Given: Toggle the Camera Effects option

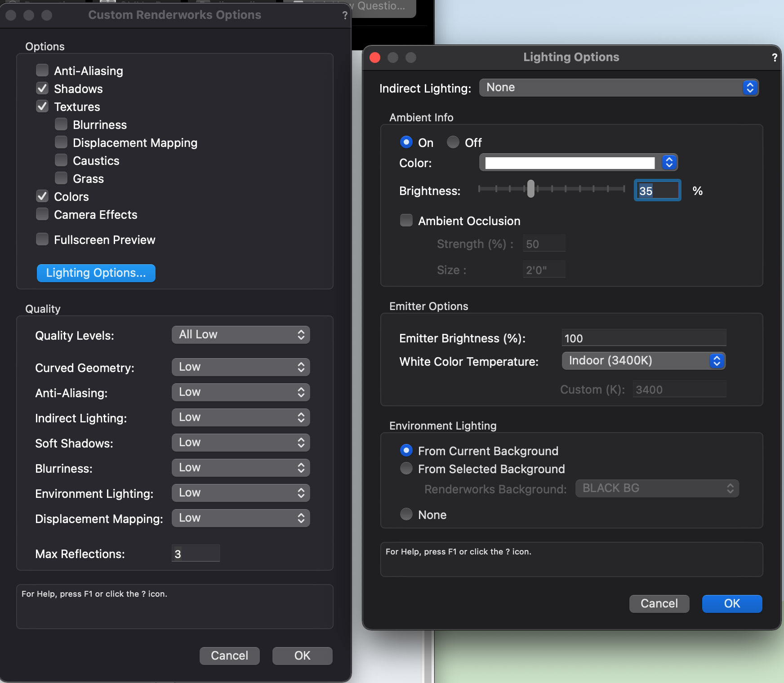Looking at the screenshot, I should click(42, 214).
